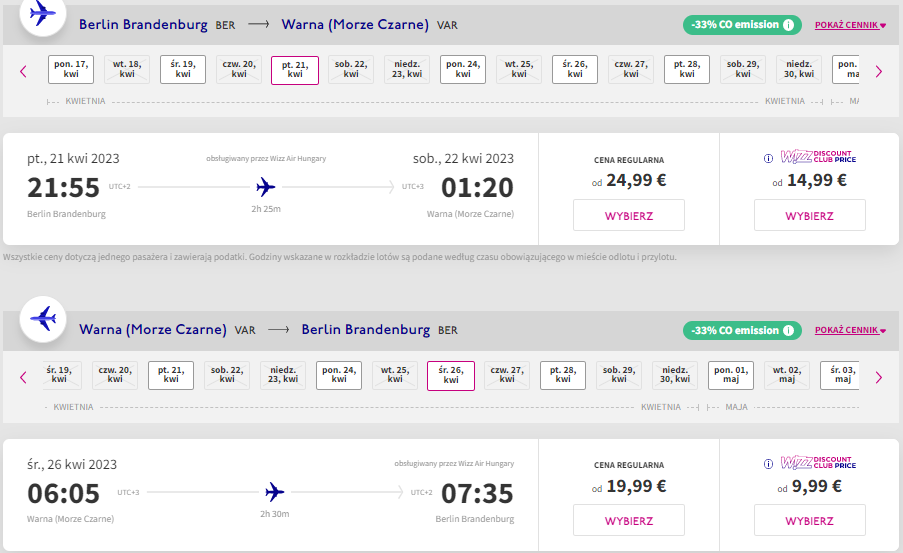
Task: Click return -33% CO emission badge
Action: 742,331
